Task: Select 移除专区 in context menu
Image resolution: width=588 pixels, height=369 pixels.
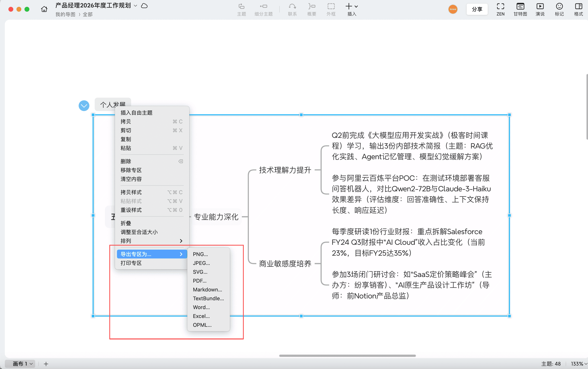Action: point(131,170)
